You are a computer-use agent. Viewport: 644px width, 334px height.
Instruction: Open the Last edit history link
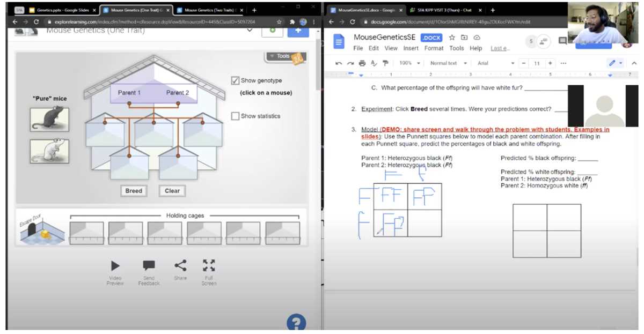(x=500, y=48)
